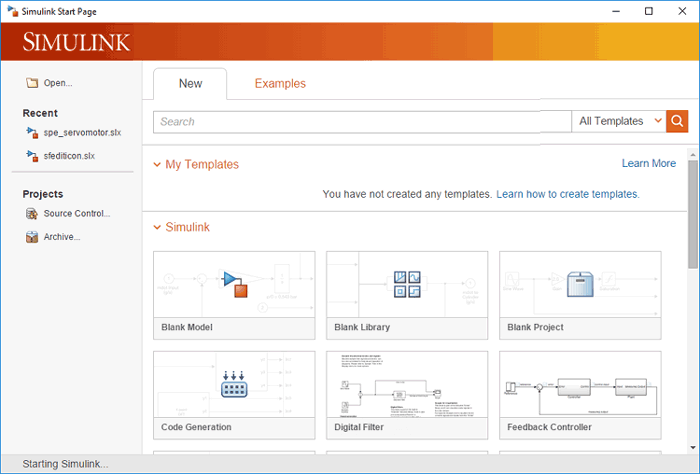700x474 pixels.
Task: Click the Digital Filter caption
Action: (x=359, y=427)
